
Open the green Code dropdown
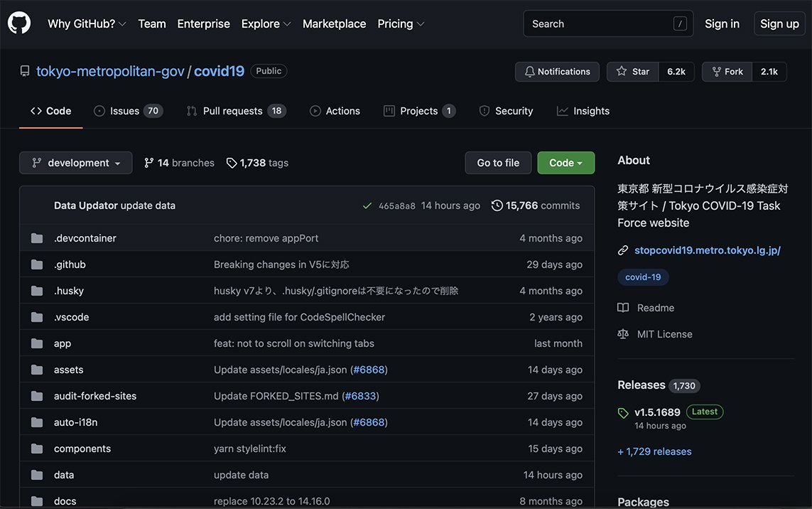point(566,163)
